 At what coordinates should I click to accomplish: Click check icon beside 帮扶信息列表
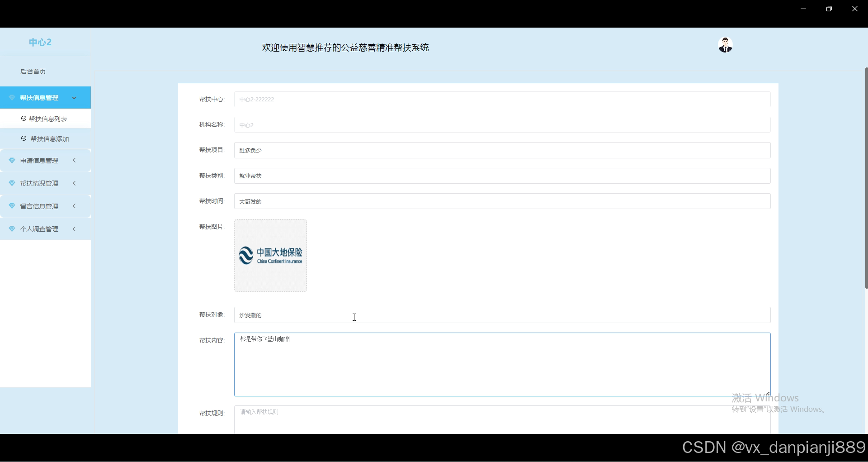click(24, 119)
